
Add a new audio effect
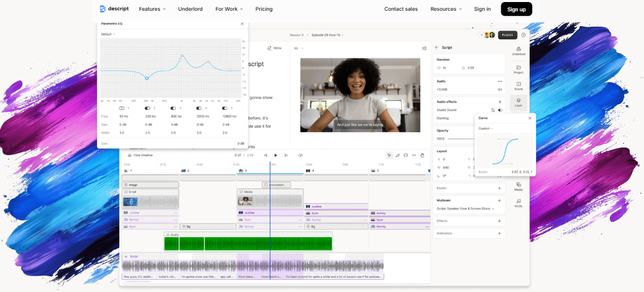click(x=500, y=102)
